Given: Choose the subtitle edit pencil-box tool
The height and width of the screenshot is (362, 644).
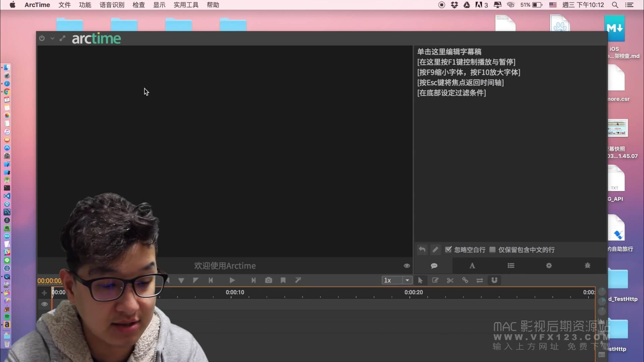Looking at the screenshot, I should click(435, 280).
